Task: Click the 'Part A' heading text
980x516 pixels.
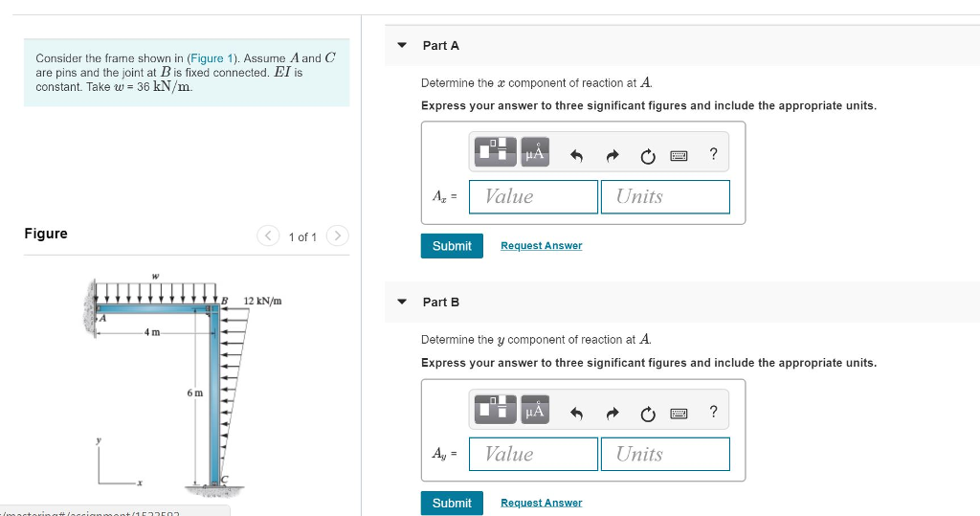Action: [x=440, y=46]
